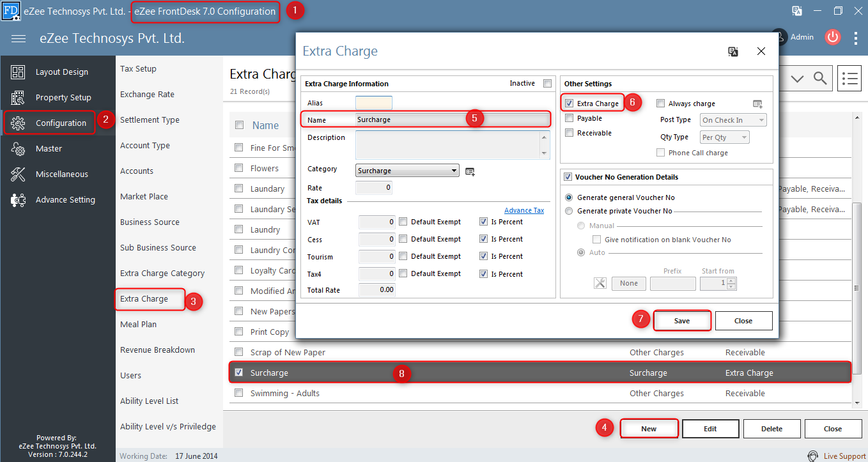Click the search magnifier icon
The width and height of the screenshot is (868, 462).
[x=819, y=79]
